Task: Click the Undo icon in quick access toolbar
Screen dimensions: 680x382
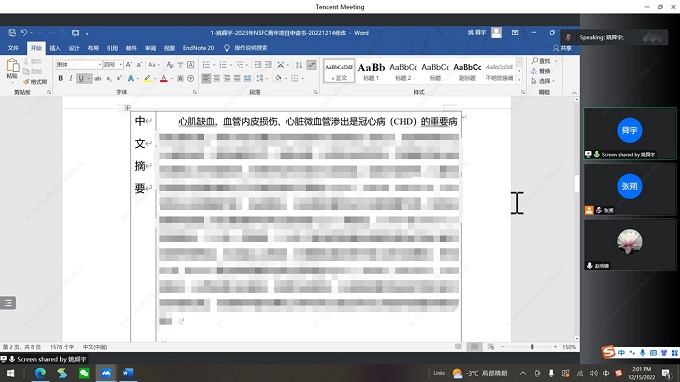Action: pos(24,33)
